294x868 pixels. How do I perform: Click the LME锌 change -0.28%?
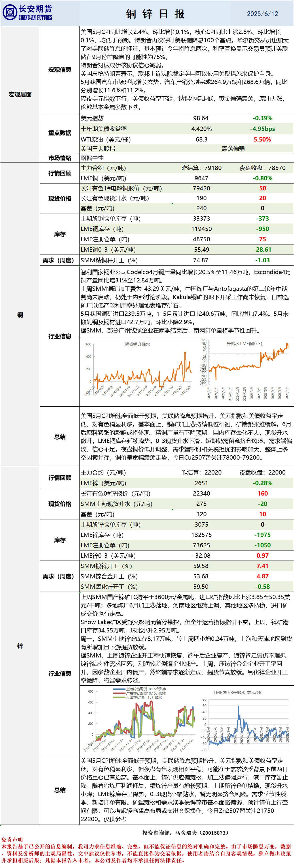(262, 483)
